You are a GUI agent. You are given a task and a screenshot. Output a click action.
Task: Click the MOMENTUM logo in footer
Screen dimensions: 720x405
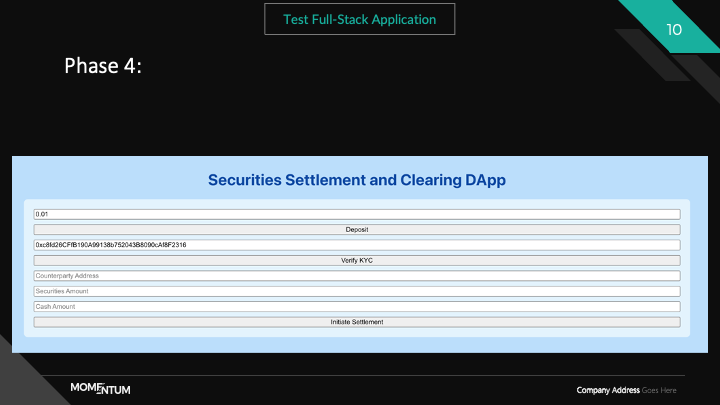(x=100, y=388)
